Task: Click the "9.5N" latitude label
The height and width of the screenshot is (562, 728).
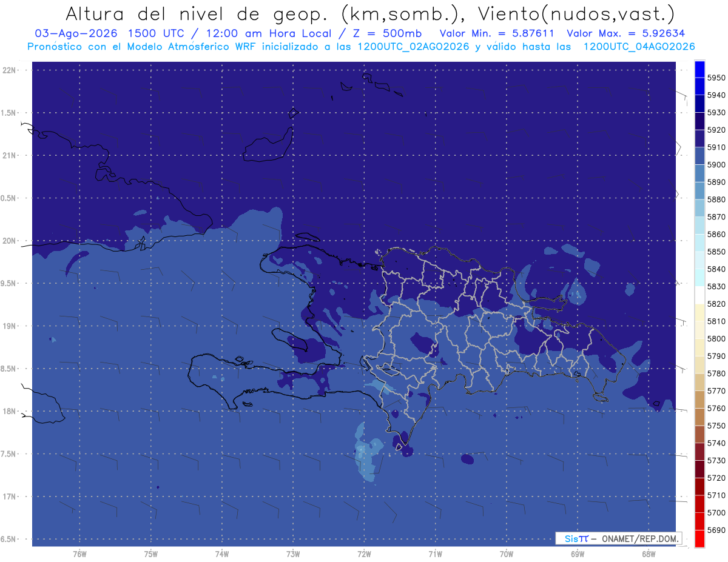Action: 8,283
